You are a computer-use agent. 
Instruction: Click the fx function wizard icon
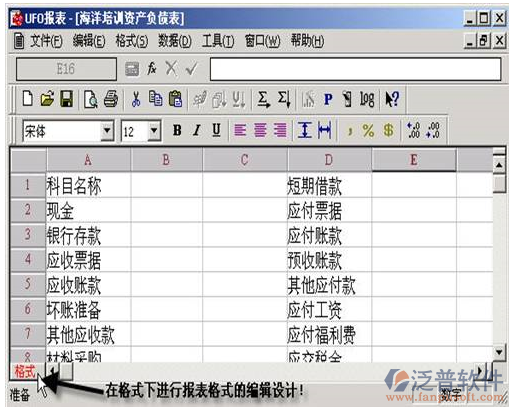point(152,69)
